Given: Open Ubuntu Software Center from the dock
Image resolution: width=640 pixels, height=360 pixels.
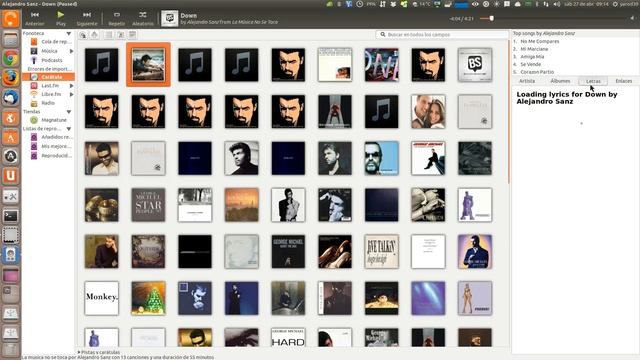Looking at the screenshot, I should click(11, 138).
